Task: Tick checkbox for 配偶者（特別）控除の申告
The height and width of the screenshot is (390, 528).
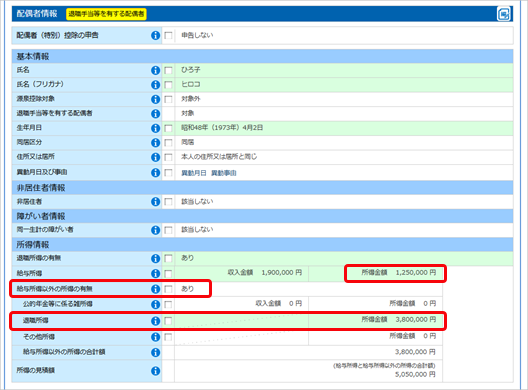Action: pyautogui.click(x=168, y=35)
